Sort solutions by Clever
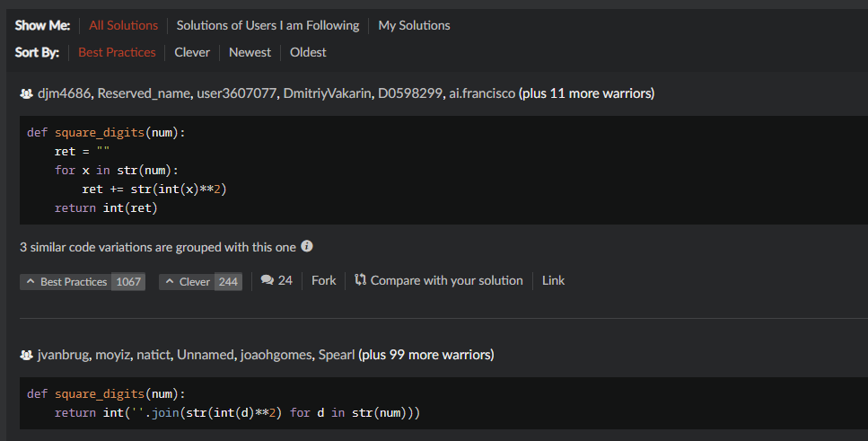The image size is (868, 441). click(x=192, y=52)
